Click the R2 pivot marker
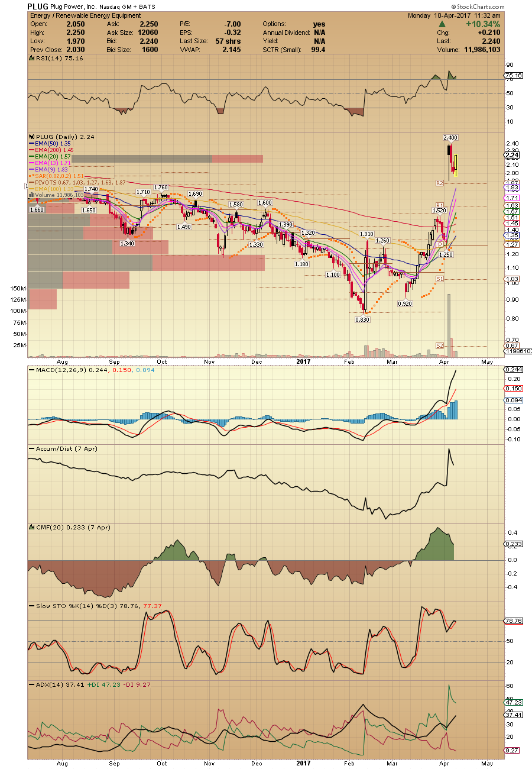Screen dimensions: 532x769 (x=440, y=183)
